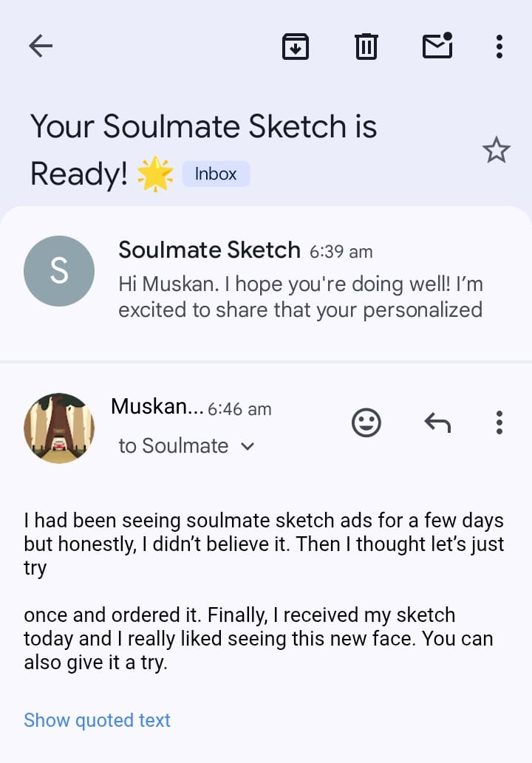Viewport: 532px width, 763px height.
Task: Add emoji reaction to Muskan's message
Action: click(x=366, y=422)
